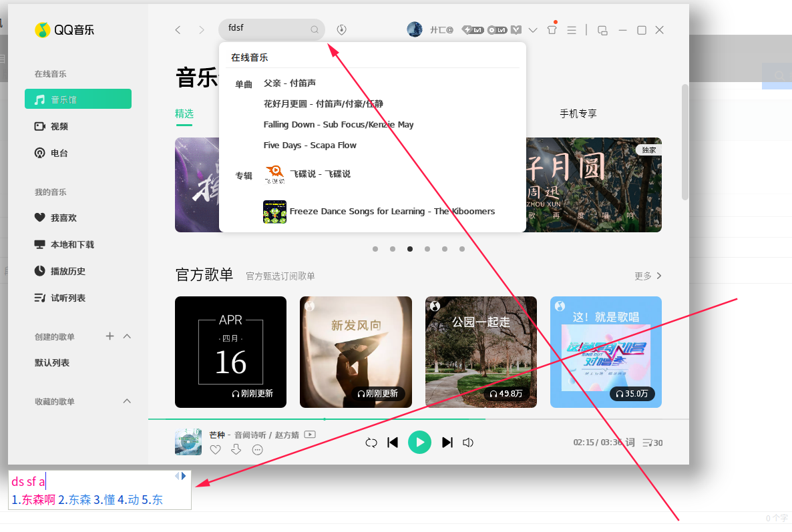Image resolution: width=792 pixels, height=532 pixels.
Task: Open artist 赵方婧 page
Action: coord(287,435)
